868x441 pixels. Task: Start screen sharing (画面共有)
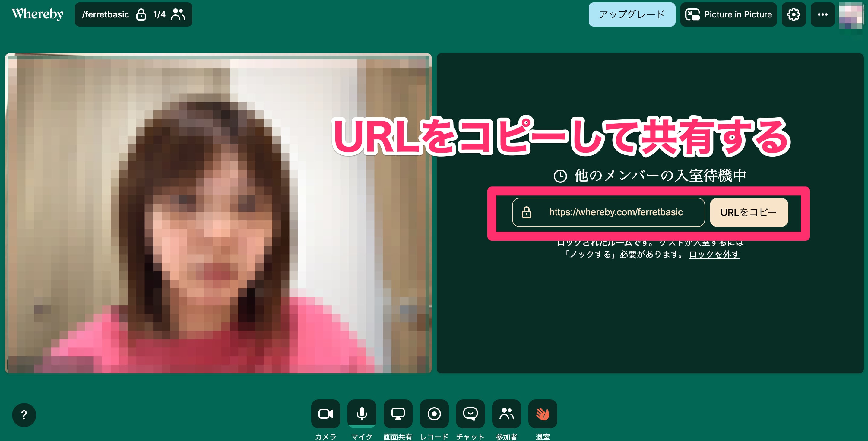click(398, 414)
